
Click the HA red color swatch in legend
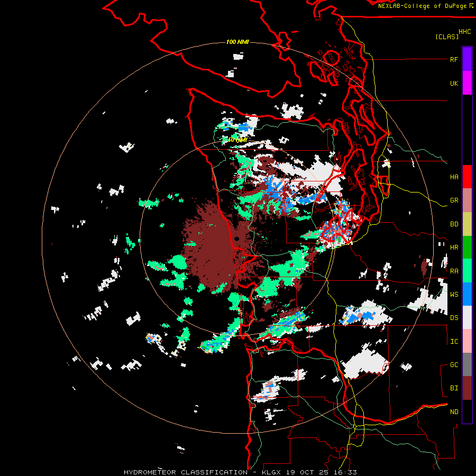[467, 177]
